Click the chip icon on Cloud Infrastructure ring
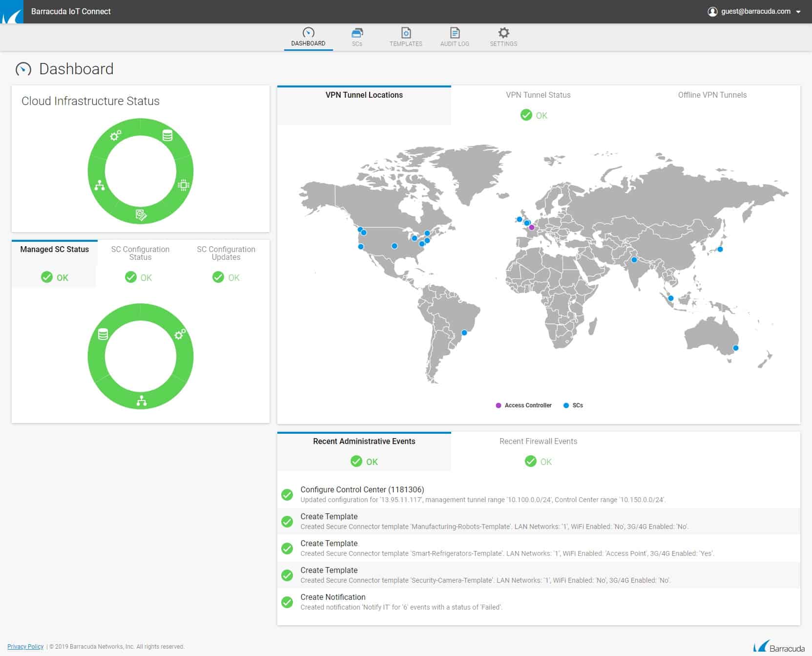The image size is (812, 656). pos(184,185)
